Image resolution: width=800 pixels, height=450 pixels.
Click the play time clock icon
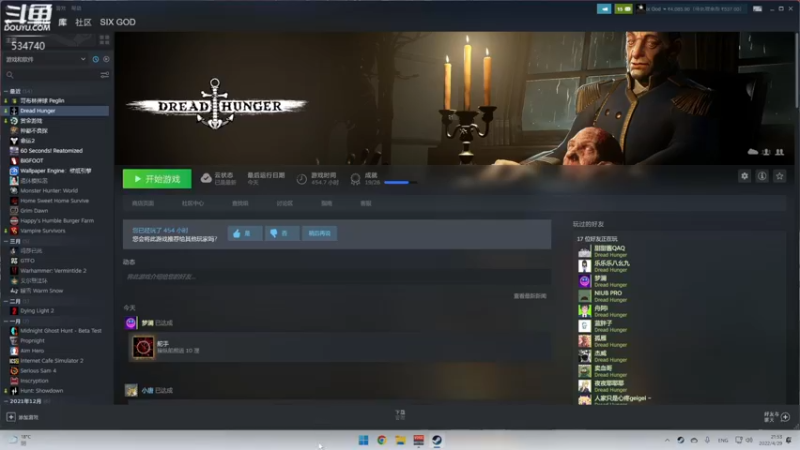pyautogui.click(x=302, y=179)
